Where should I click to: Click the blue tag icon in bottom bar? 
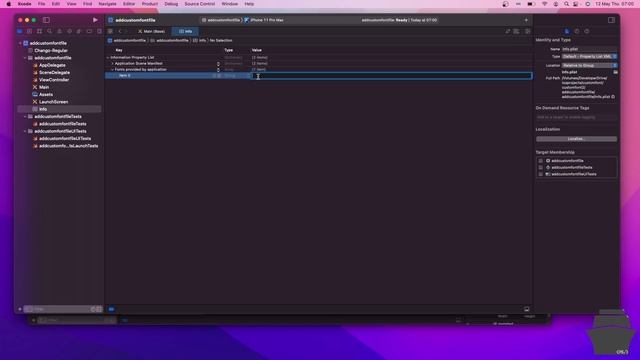[x=111, y=309]
